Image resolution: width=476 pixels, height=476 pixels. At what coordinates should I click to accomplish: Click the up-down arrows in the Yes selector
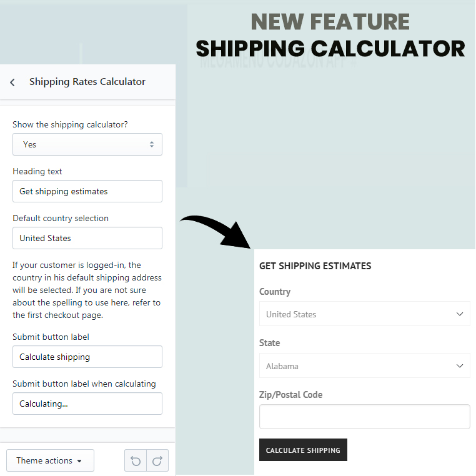(x=151, y=144)
